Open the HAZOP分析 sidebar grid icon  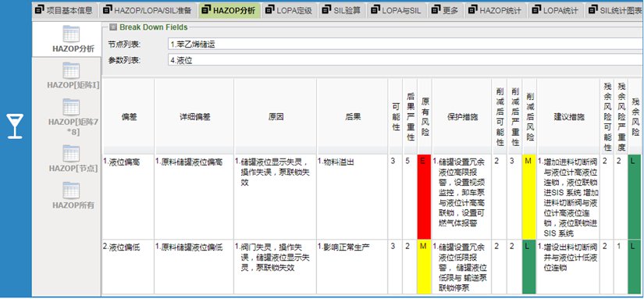point(71,34)
